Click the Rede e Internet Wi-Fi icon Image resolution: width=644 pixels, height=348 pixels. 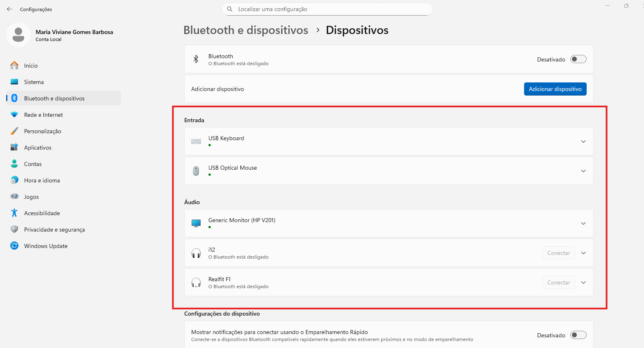(14, 115)
